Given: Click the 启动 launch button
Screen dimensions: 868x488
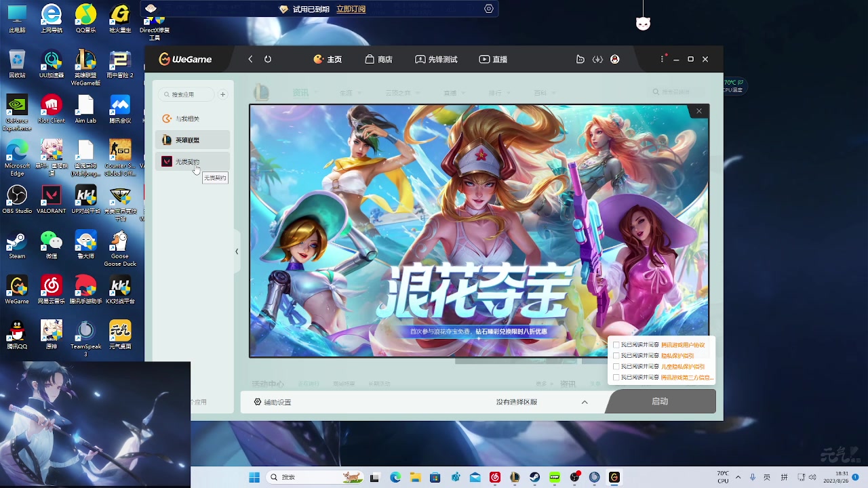Looking at the screenshot, I should [x=660, y=401].
